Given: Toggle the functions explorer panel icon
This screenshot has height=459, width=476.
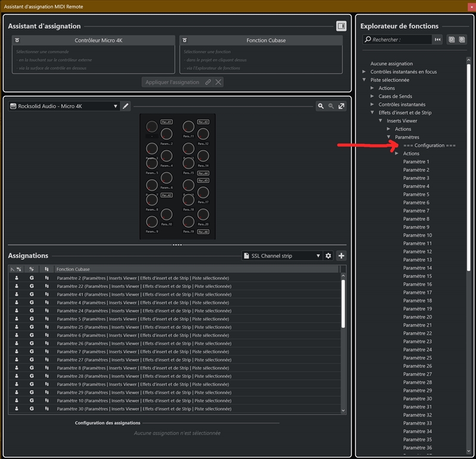Looking at the screenshot, I should click(341, 26).
